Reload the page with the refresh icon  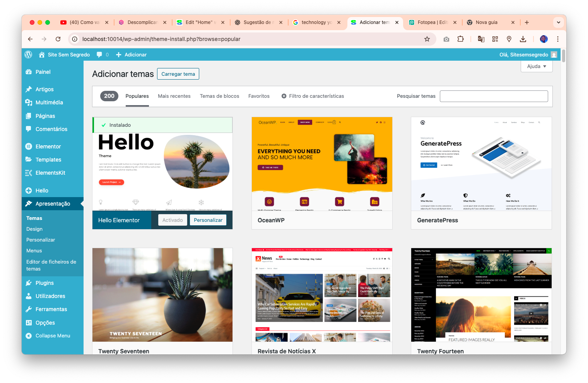click(x=58, y=39)
